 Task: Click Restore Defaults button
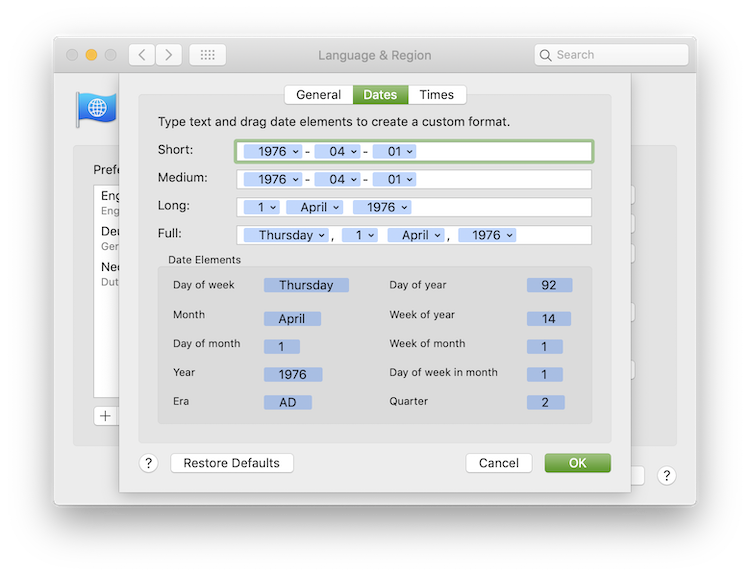coord(232,463)
